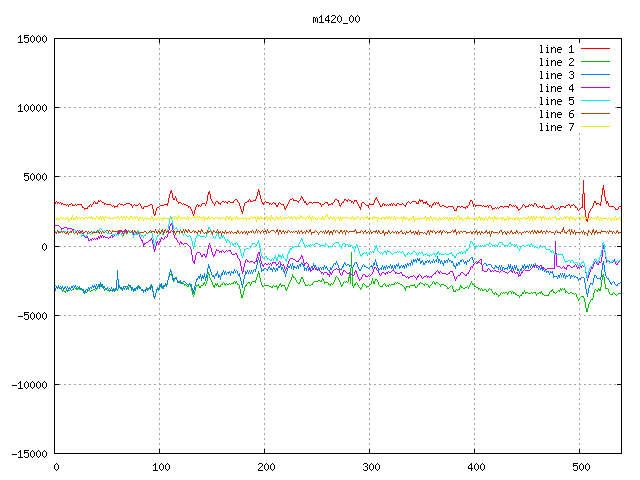This screenshot has height=480, width=640.
Task: Click the -5000 y-axis tick label
Action: (x=32, y=315)
